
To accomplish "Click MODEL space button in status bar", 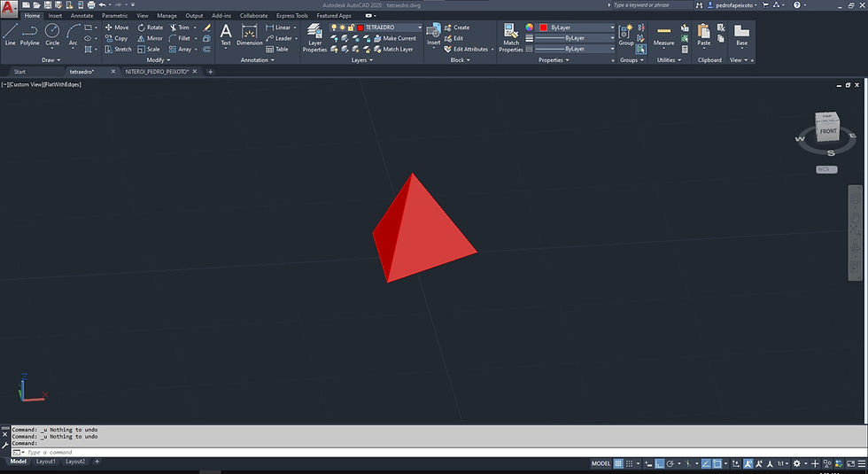I will (601, 463).
